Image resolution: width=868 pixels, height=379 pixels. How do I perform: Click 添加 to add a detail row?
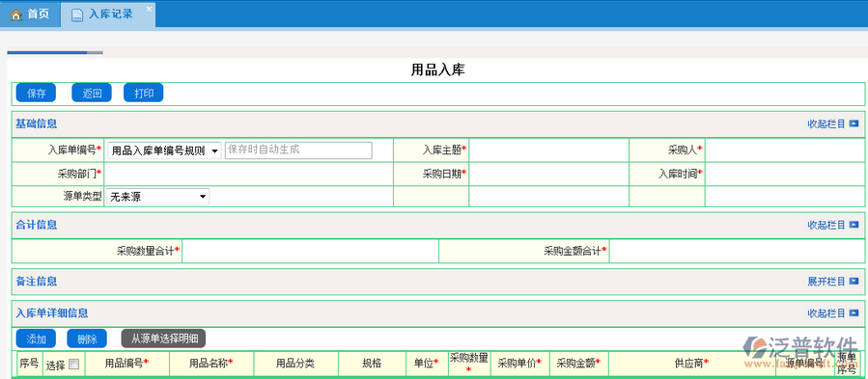(x=36, y=338)
